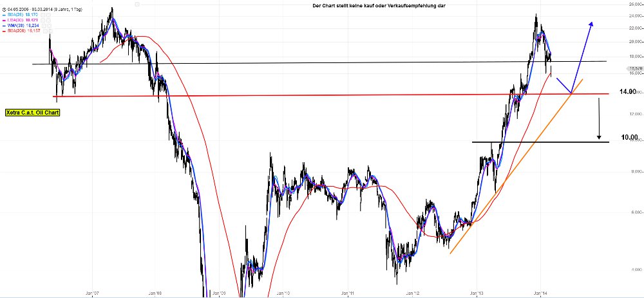The image size is (644, 298).
Task: Click the yellow Xetra C.a.t. Oil Chart label
Action: coord(32,112)
